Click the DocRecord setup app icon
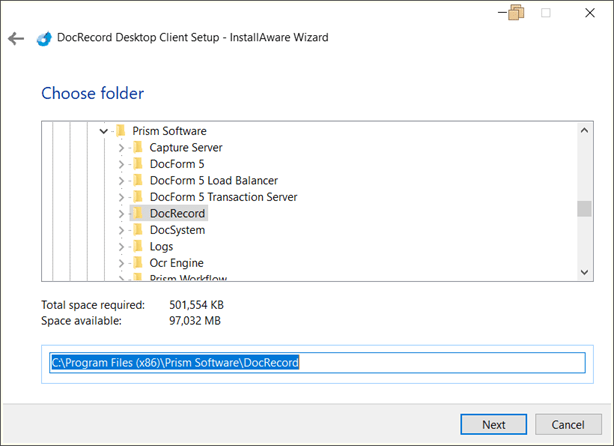Viewport: 614px width, 446px height. 44,38
